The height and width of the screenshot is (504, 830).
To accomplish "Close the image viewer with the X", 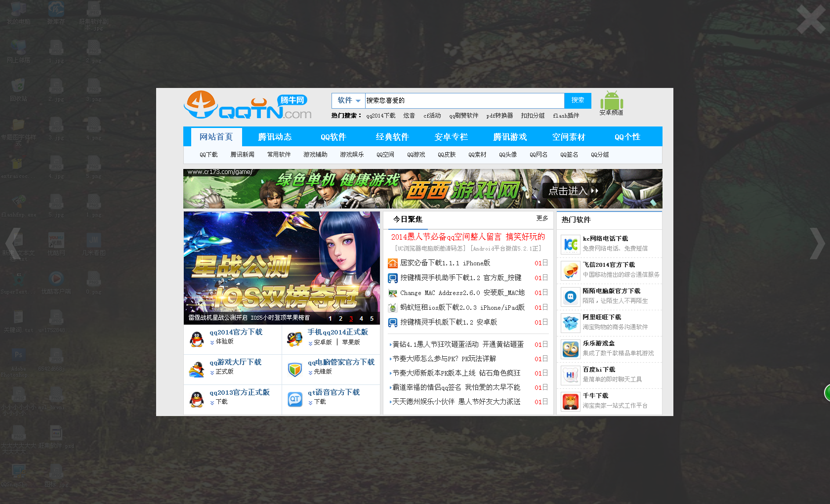I will [811, 20].
